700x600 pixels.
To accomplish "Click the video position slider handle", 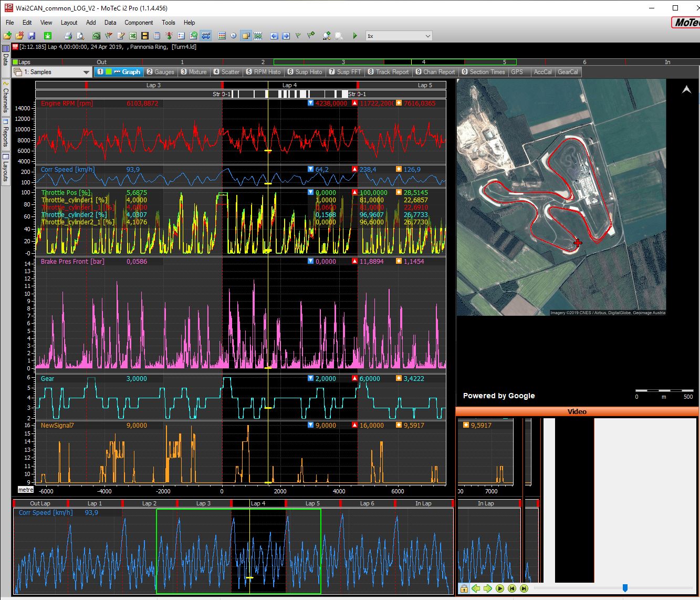I will click(625, 588).
